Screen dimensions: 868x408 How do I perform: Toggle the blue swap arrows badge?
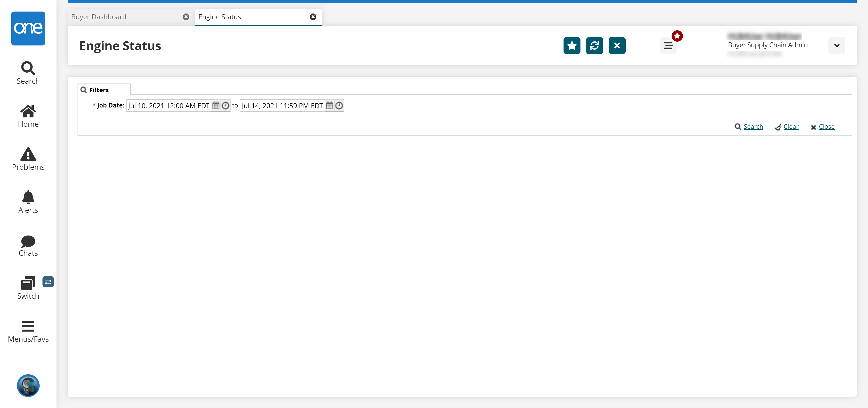click(48, 282)
